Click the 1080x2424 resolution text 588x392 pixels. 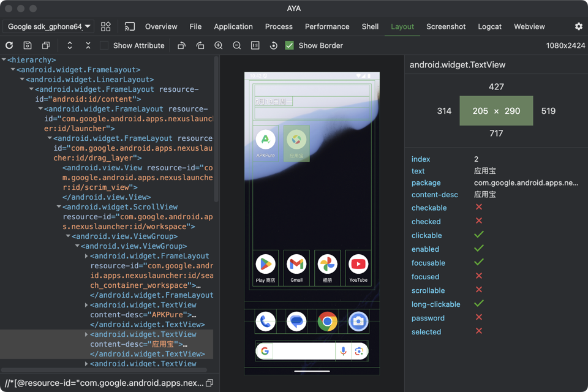pos(565,45)
